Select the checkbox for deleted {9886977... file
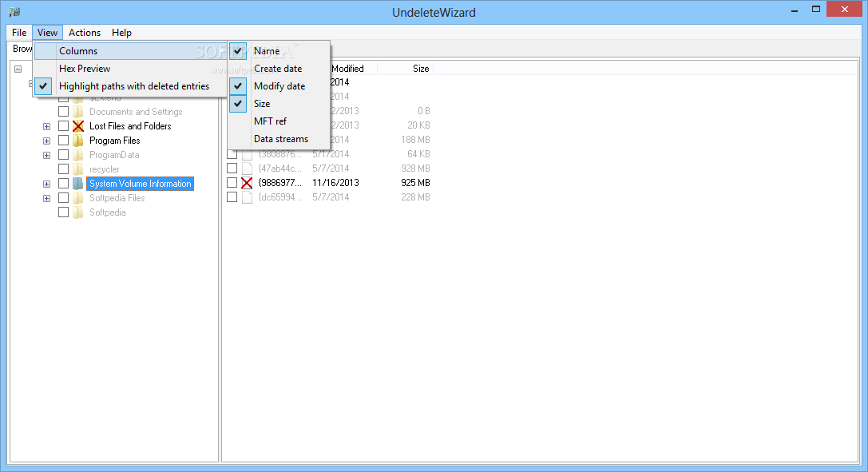This screenshot has width=868, height=472. coord(232,183)
